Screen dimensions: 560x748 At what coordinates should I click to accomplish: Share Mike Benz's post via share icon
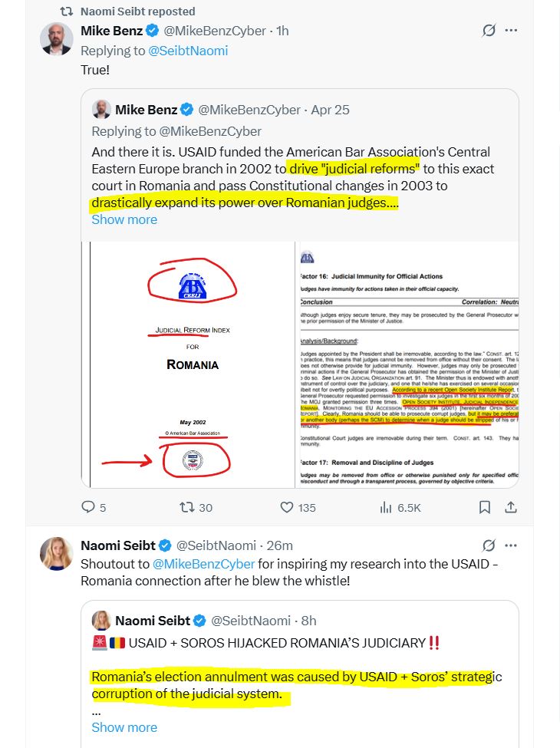510,507
